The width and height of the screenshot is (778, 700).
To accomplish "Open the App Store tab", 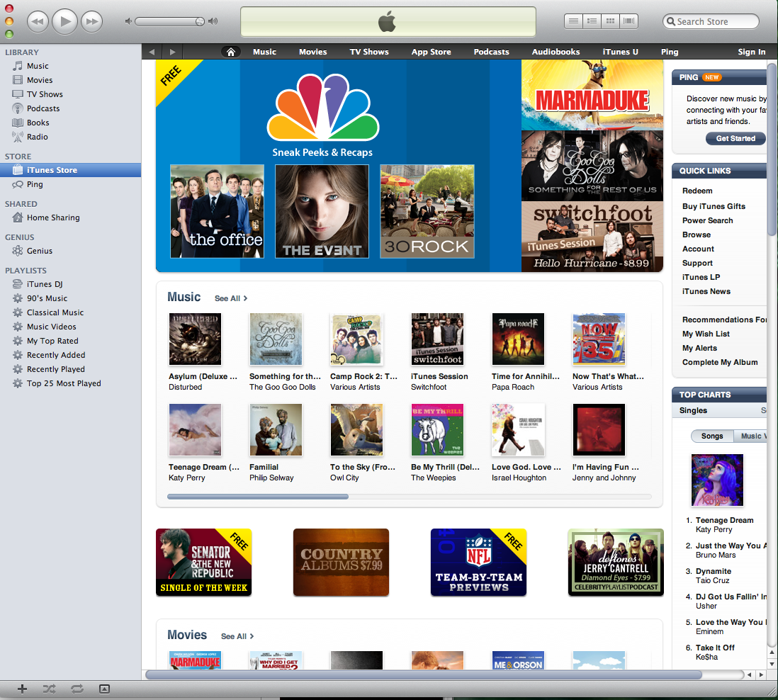I will pos(432,52).
